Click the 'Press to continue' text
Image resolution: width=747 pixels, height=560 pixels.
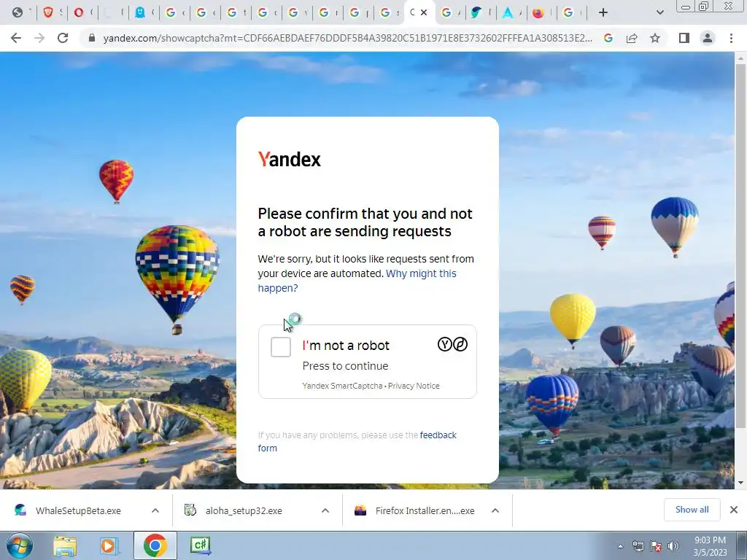[345, 366]
